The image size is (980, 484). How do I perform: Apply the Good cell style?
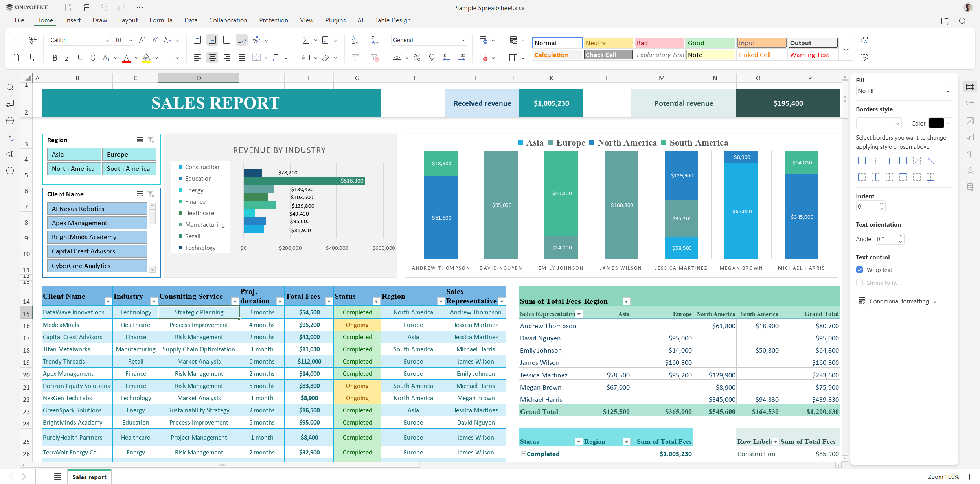point(710,42)
